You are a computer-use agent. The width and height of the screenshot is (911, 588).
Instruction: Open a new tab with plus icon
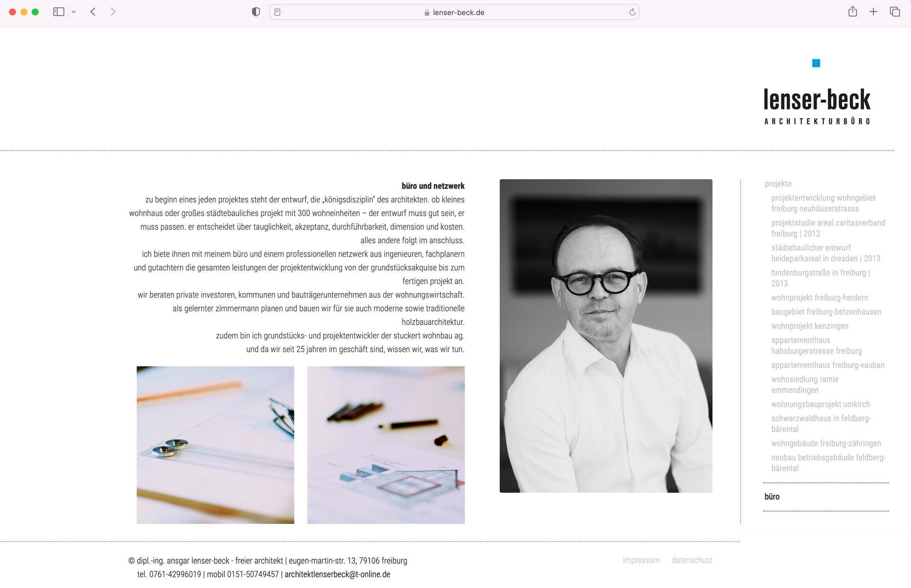coord(874,12)
